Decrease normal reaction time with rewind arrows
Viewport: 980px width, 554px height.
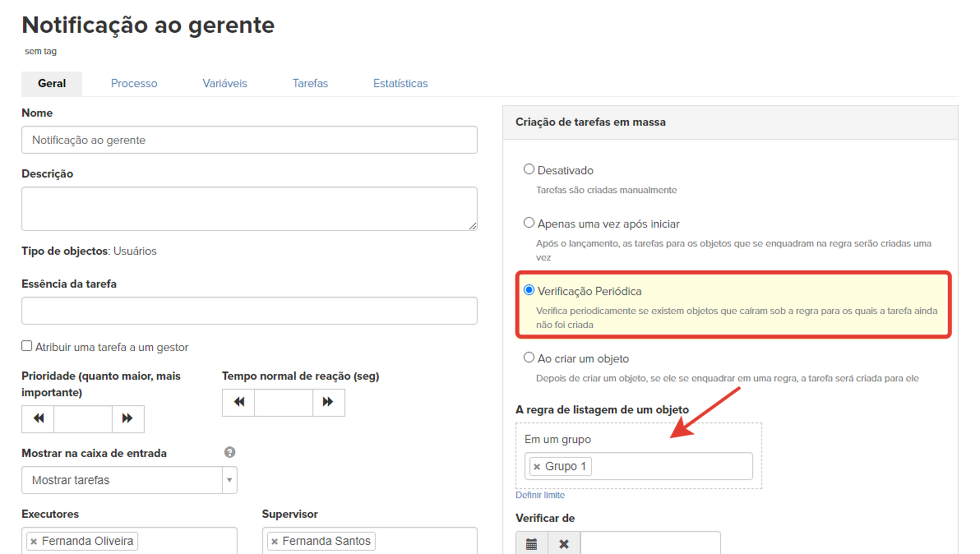(x=238, y=402)
